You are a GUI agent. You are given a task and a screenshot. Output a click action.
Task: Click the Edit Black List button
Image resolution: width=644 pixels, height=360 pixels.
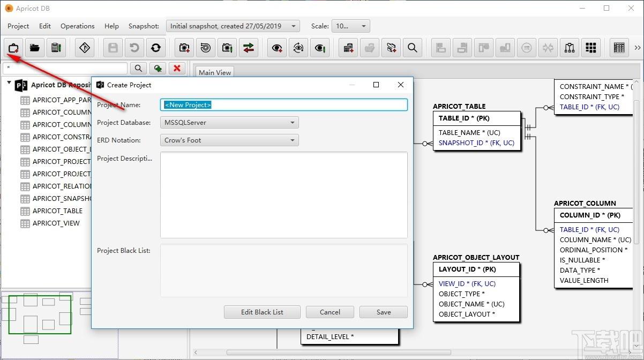(x=262, y=312)
